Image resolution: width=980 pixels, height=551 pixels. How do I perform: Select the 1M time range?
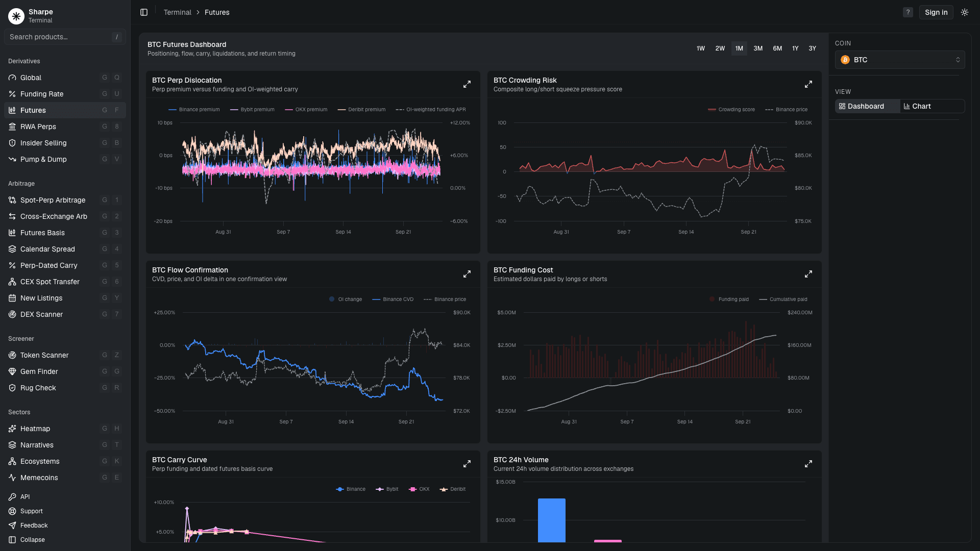[739, 48]
